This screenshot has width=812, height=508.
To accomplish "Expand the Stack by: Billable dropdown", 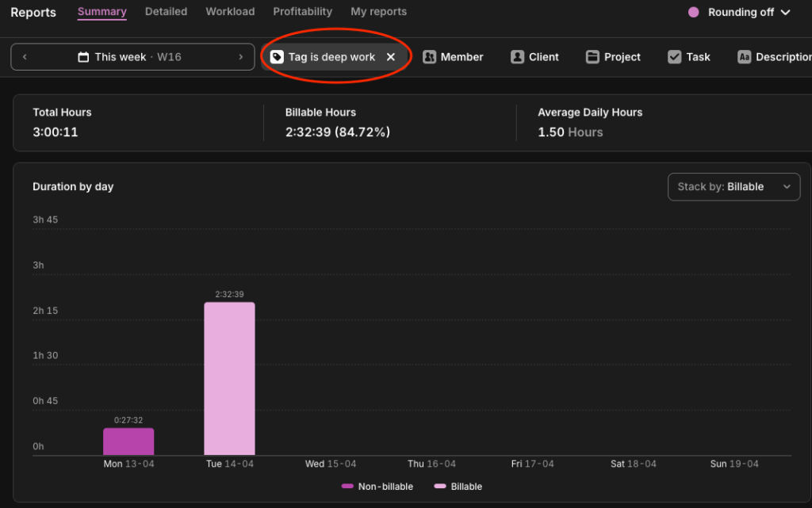I will click(733, 187).
